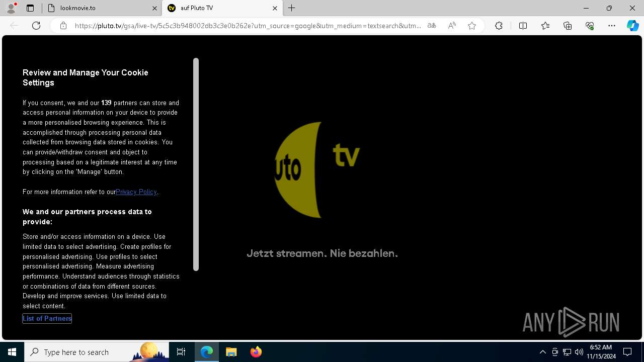The image size is (644, 362).
Task: Show hidden system tray icons
Action: 542,352
